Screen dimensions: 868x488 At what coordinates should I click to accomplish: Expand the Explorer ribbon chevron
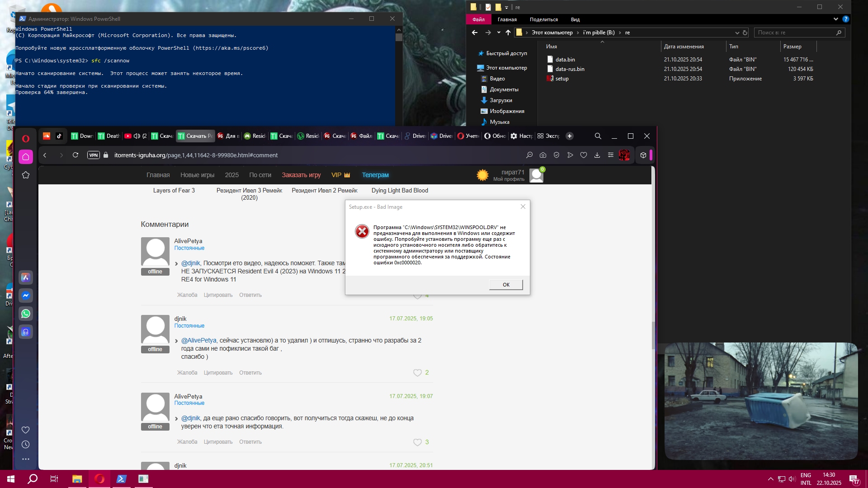coord(835,19)
